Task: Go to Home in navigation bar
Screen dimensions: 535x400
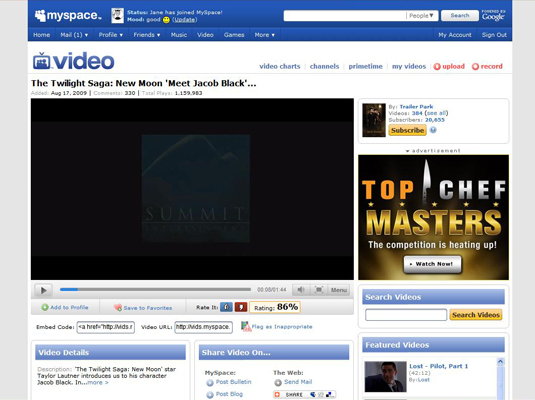Action: (41, 35)
